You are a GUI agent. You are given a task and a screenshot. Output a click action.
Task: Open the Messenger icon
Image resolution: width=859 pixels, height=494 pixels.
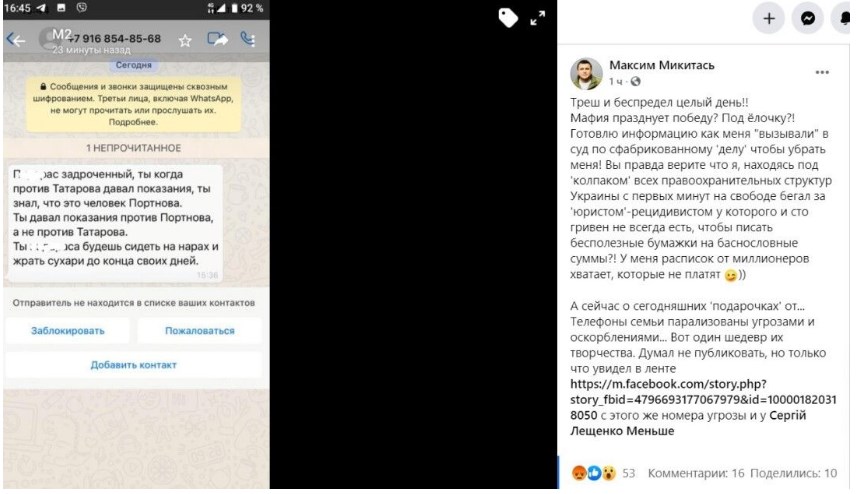[x=808, y=19]
